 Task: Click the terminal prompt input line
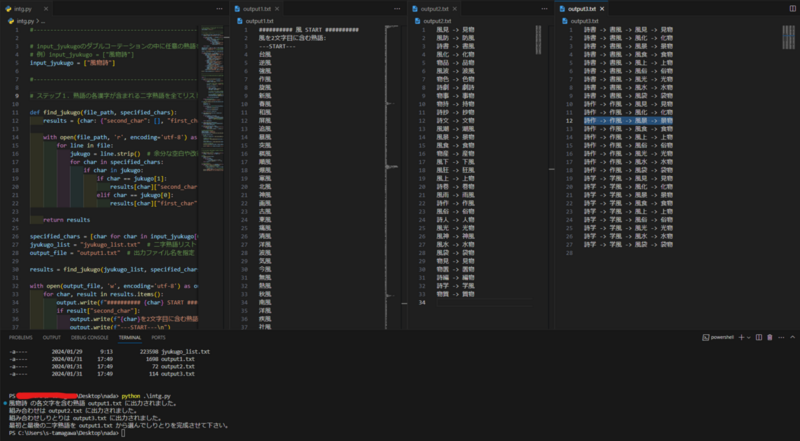point(67,433)
